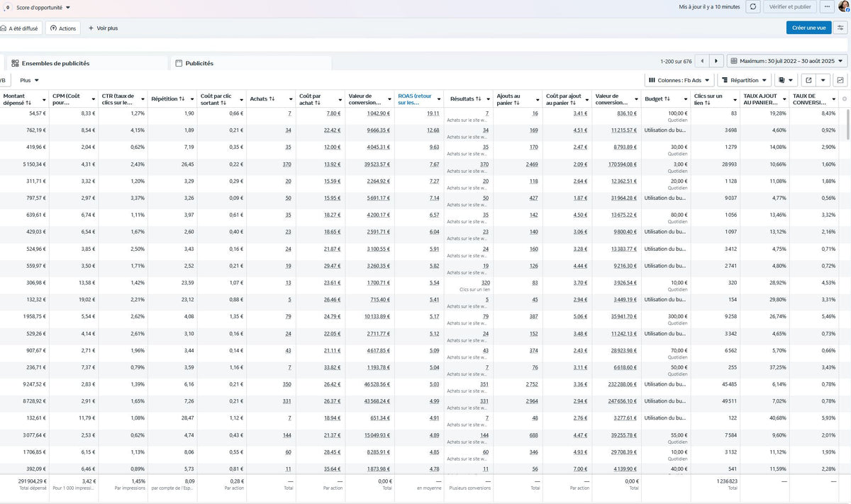Open the date range picker
This screenshot has width=851, height=504.
point(787,62)
